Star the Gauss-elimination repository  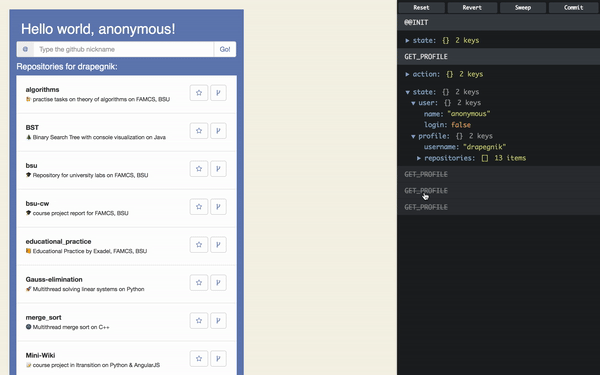(x=199, y=282)
